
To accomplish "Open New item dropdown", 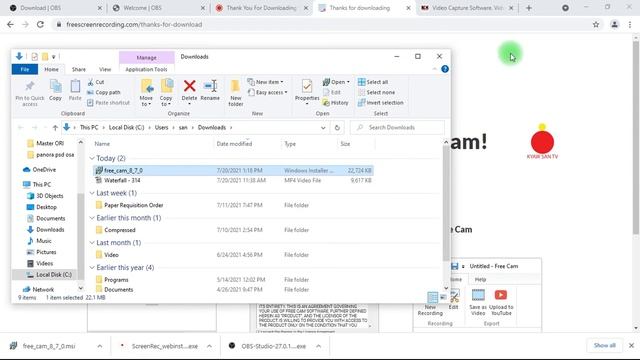I will point(265,82).
